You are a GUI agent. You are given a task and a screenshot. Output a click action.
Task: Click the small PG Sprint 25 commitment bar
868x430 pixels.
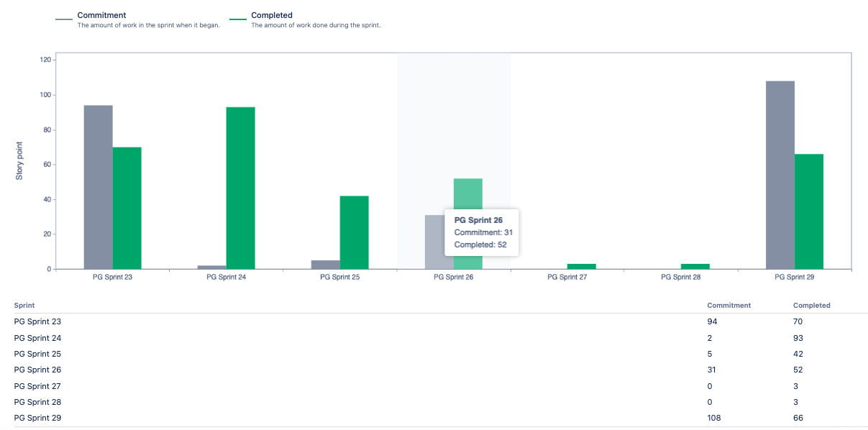pos(326,265)
